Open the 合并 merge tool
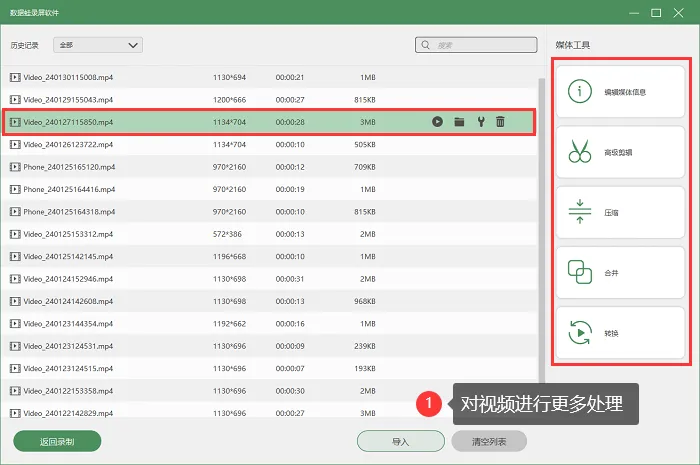 point(620,272)
